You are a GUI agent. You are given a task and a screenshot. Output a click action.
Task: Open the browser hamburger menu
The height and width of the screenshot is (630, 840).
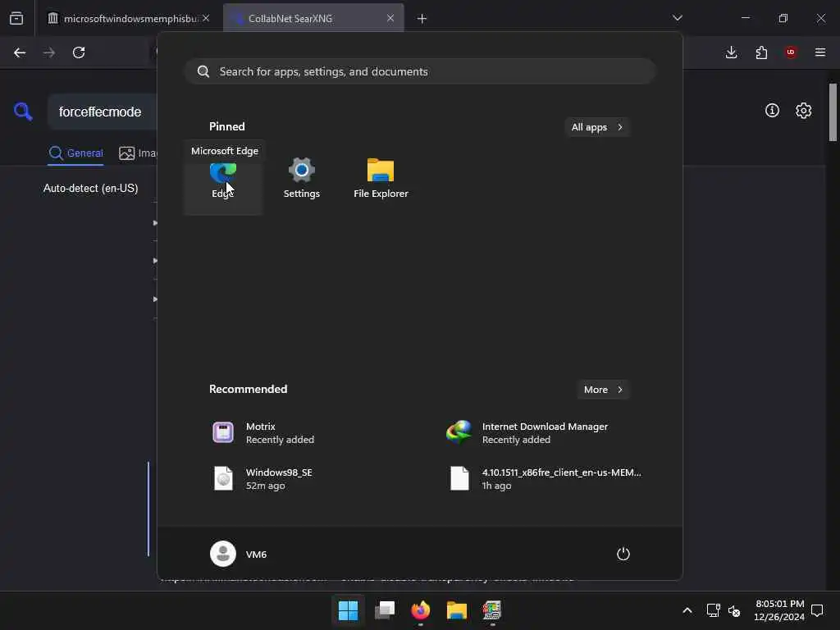[820, 52]
